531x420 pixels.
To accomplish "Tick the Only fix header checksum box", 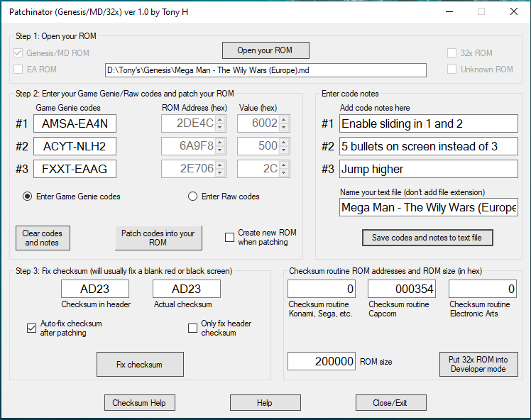I will [x=192, y=328].
